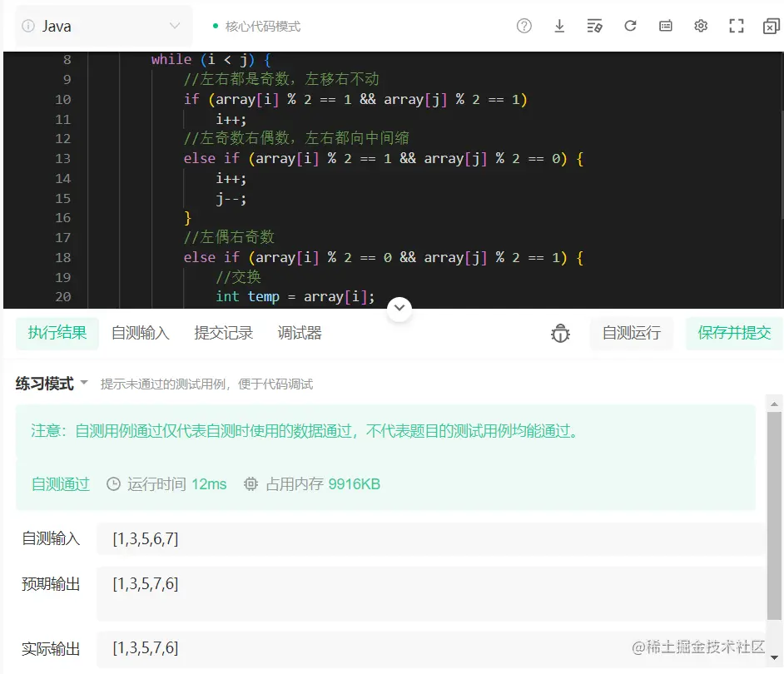Toggle fullscreen editor mode
Viewport: 784px width, 674px height.
[x=737, y=26]
